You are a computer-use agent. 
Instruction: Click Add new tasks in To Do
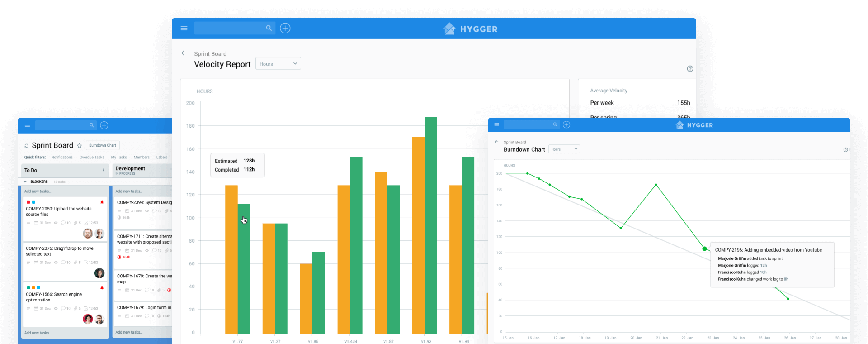pyautogui.click(x=38, y=191)
